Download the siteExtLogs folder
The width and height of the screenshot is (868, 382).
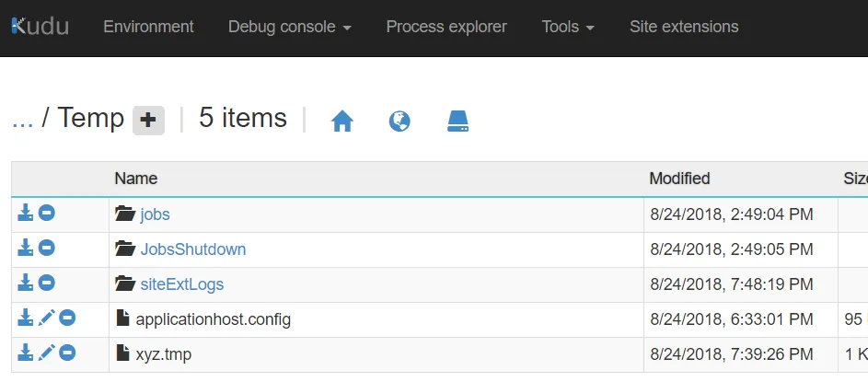[x=26, y=284]
